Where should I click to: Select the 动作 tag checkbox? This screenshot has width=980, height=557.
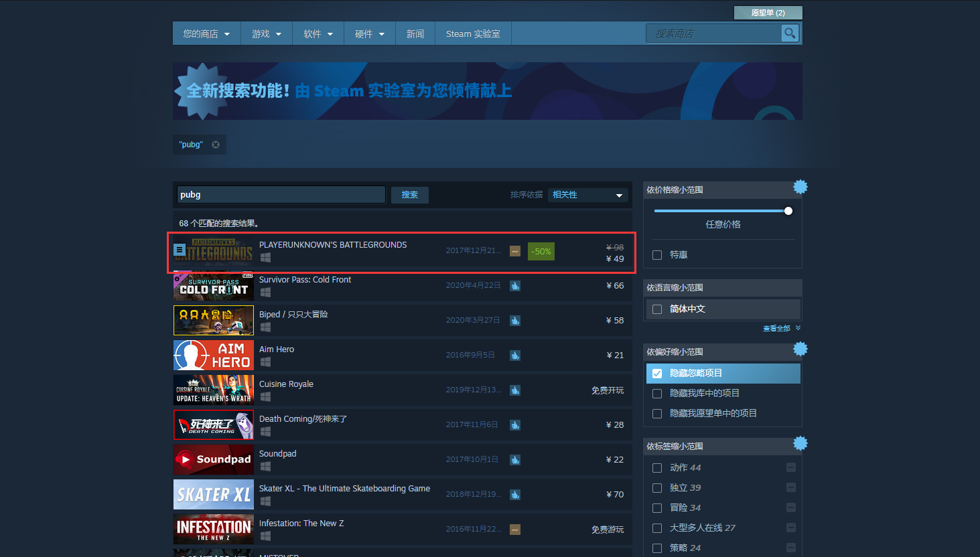[657, 468]
